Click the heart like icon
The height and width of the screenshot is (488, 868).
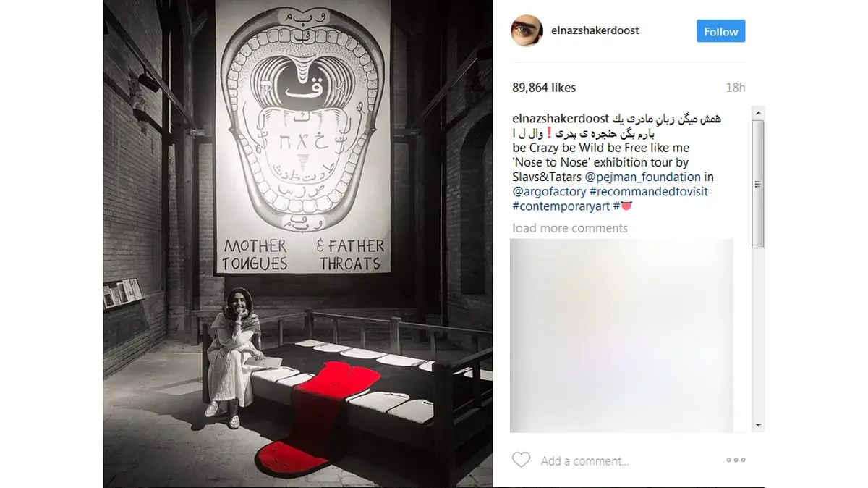tap(521, 460)
